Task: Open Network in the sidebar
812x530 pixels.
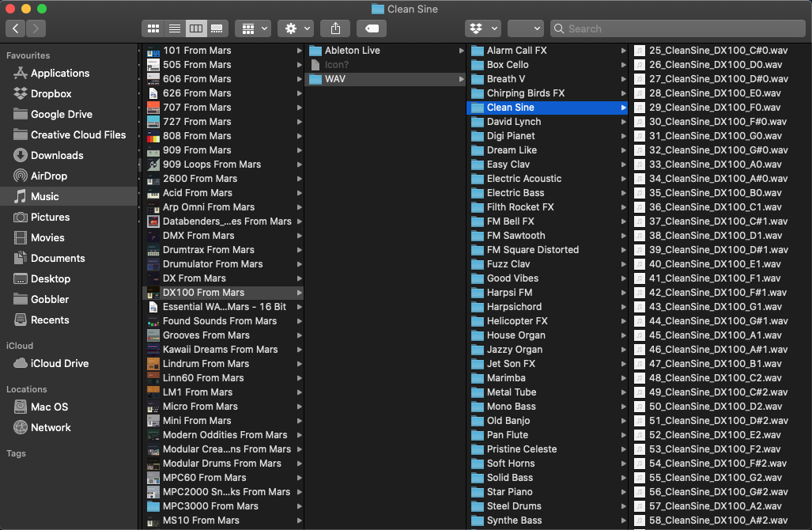Action: coord(70,427)
